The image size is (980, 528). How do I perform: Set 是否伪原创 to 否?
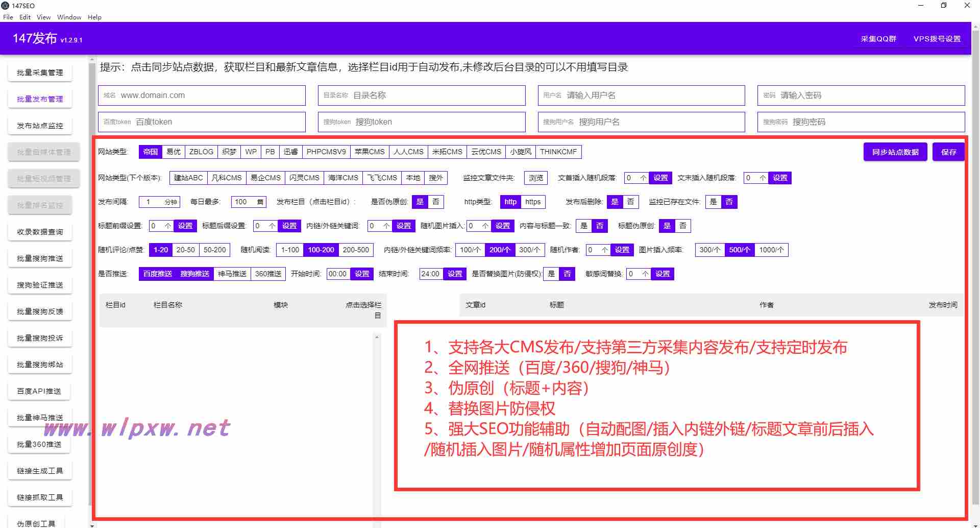pos(435,202)
